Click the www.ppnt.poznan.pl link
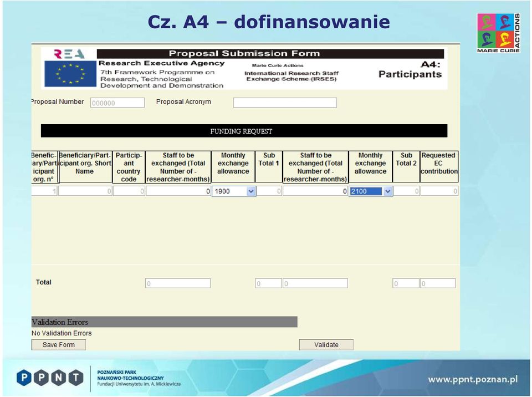Screen dimensions: 532x397 (473, 379)
